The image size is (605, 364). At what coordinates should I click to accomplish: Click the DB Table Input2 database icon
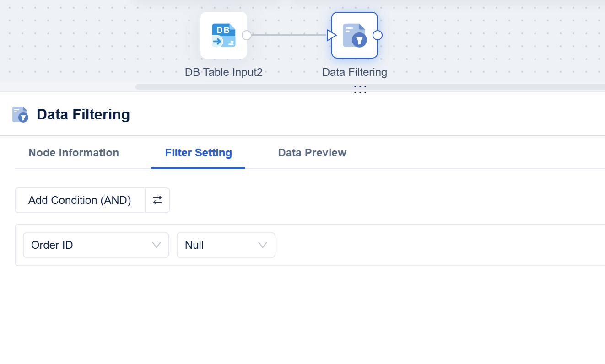[x=224, y=35]
